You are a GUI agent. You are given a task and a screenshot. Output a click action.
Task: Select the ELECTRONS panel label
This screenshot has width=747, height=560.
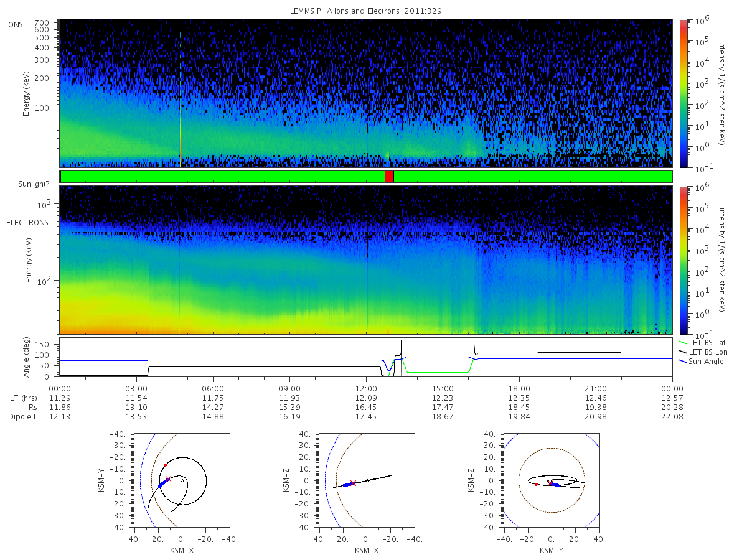click(x=27, y=222)
